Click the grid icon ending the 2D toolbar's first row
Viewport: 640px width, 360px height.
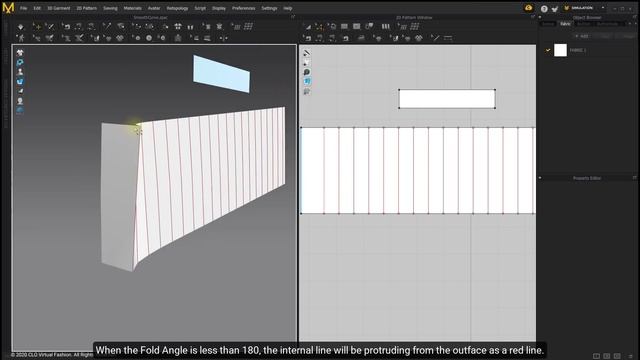415,27
